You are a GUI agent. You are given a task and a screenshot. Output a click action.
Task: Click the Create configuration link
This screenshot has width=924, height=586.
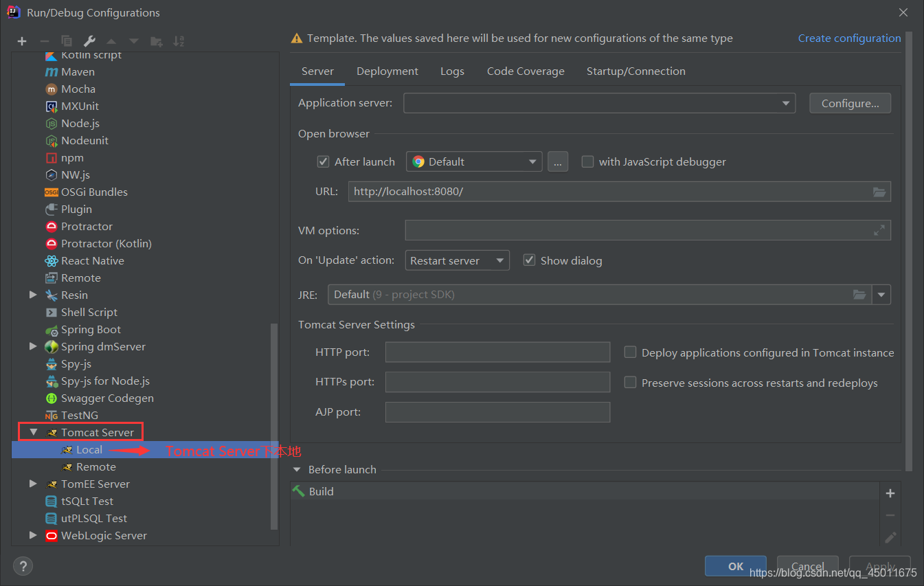[849, 38]
